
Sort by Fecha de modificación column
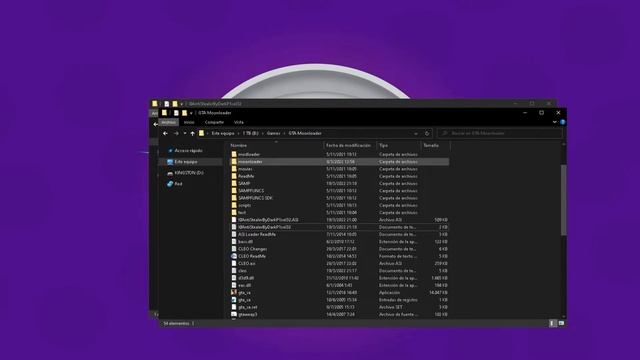click(x=350, y=145)
